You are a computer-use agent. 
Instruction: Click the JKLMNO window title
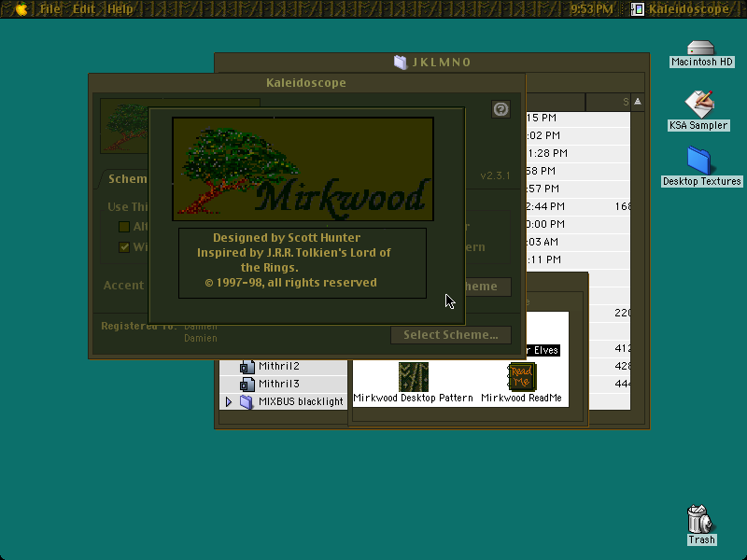[441, 63]
